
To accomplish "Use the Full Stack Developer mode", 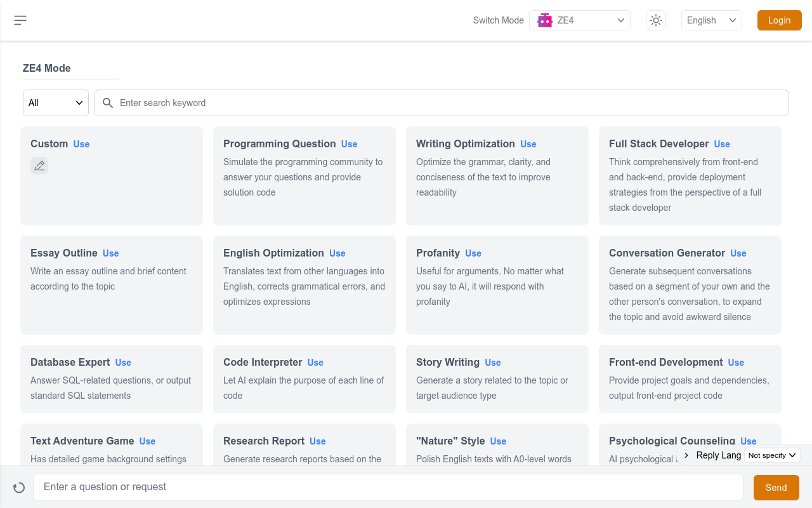I will coord(722,144).
